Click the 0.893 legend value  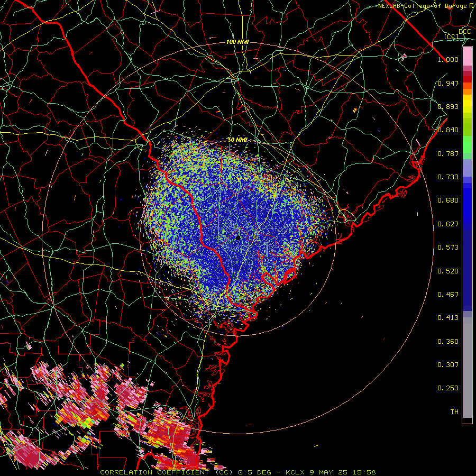pyautogui.click(x=448, y=106)
